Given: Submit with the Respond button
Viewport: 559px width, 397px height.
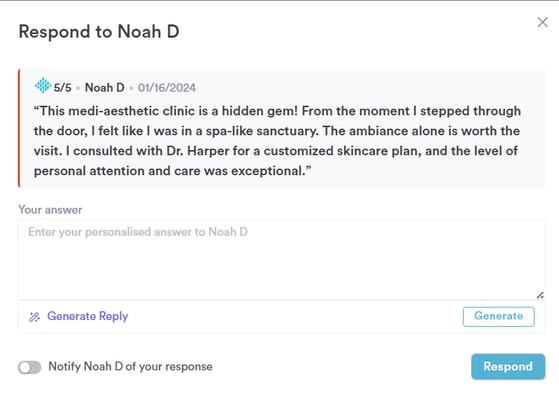Looking at the screenshot, I should 508,366.
